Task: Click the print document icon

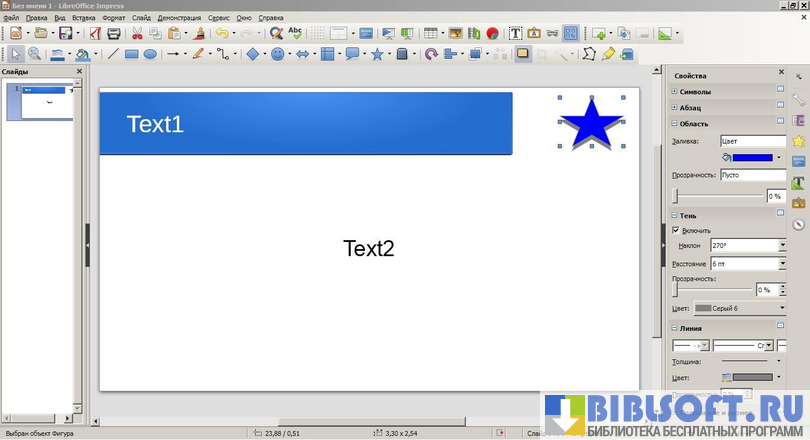Action: [114, 33]
